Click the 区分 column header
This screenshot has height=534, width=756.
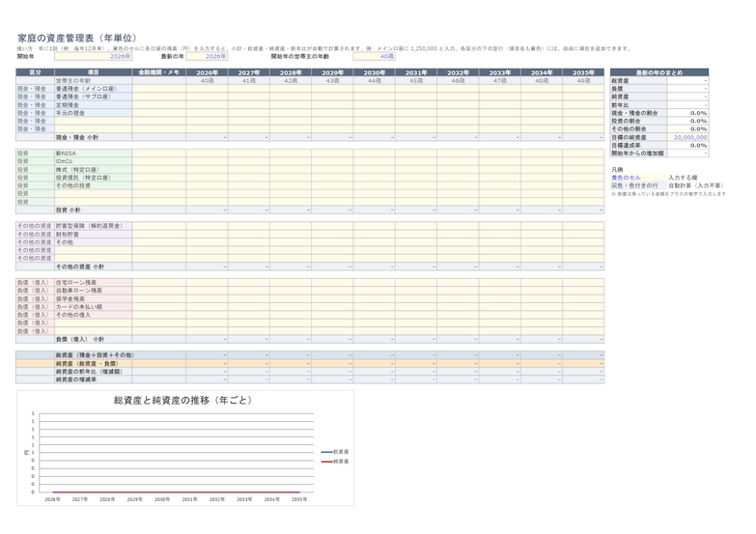[x=35, y=72]
